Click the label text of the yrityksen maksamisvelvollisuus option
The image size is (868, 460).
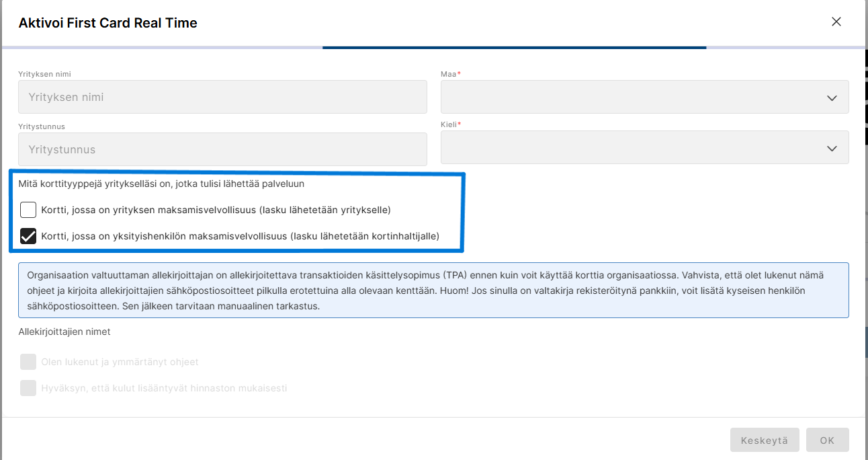[x=216, y=210]
